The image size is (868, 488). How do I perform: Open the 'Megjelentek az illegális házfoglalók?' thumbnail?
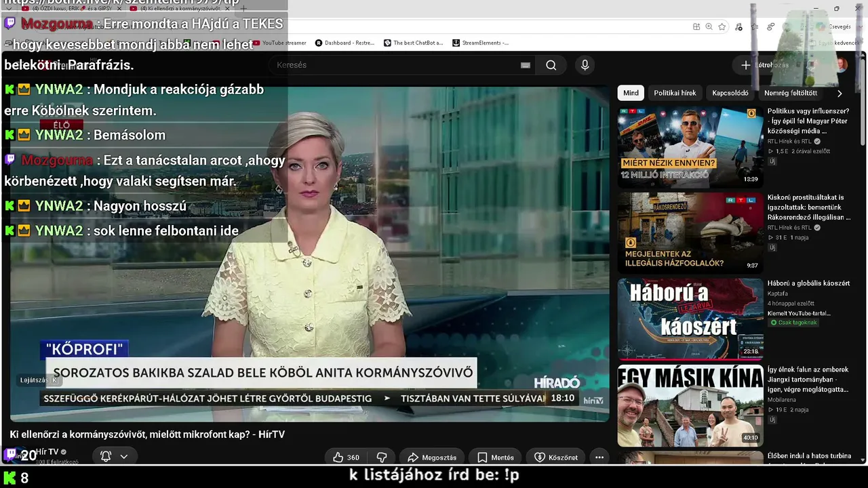coord(690,232)
